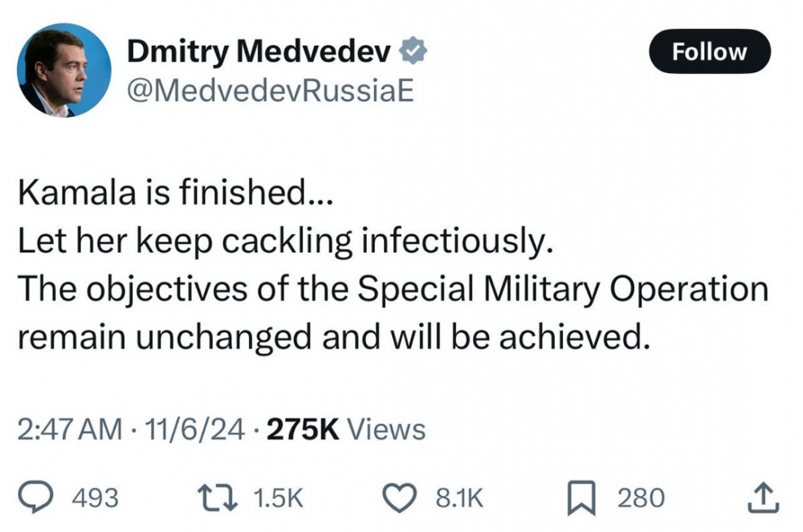View the 275K Views analytics
803x532 pixels.
coord(345,430)
